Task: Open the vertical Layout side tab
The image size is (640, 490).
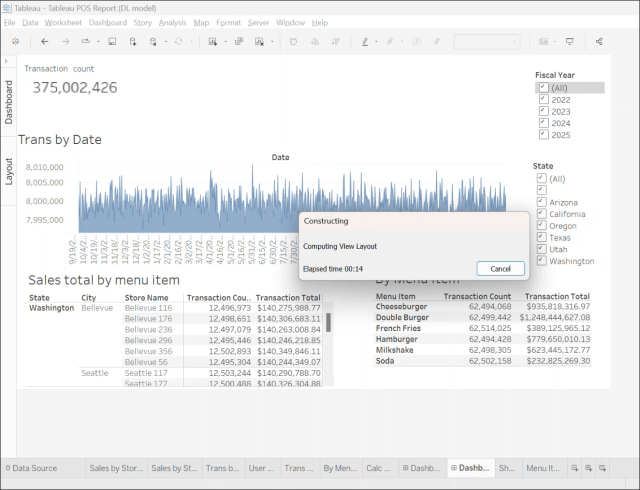Action: point(9,172)
